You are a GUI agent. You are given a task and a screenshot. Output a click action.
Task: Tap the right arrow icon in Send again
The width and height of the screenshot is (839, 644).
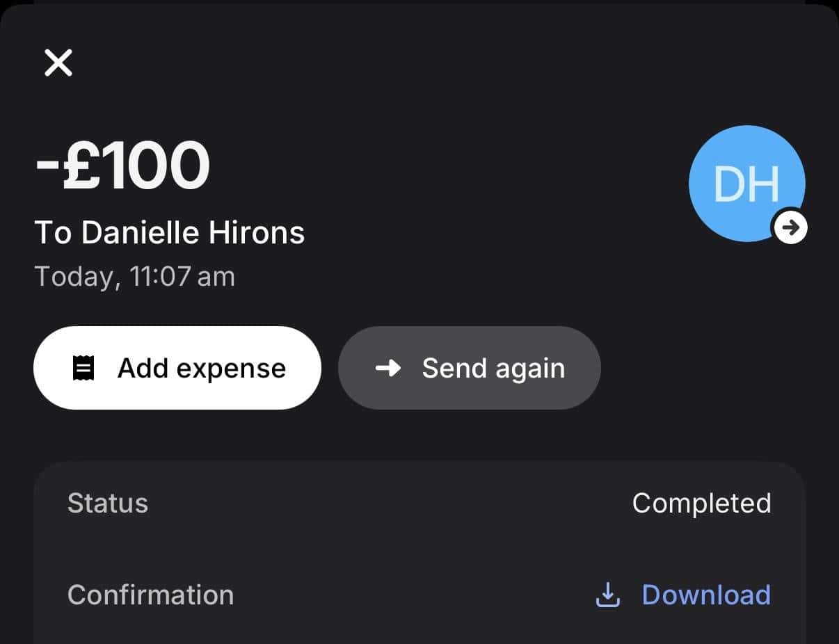click(x=388, y=368)
